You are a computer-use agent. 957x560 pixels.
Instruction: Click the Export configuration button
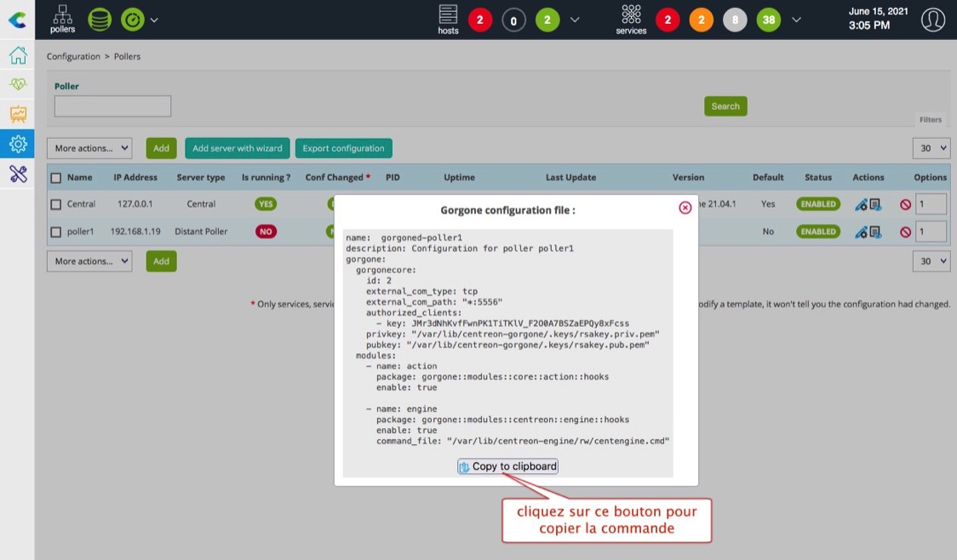tap(343, 148)
